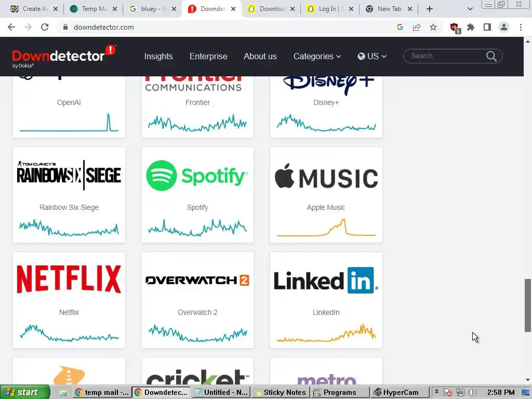Open the Apple Music outage card
The width and height of the screenshot is (532, 399).
(326, 195)
